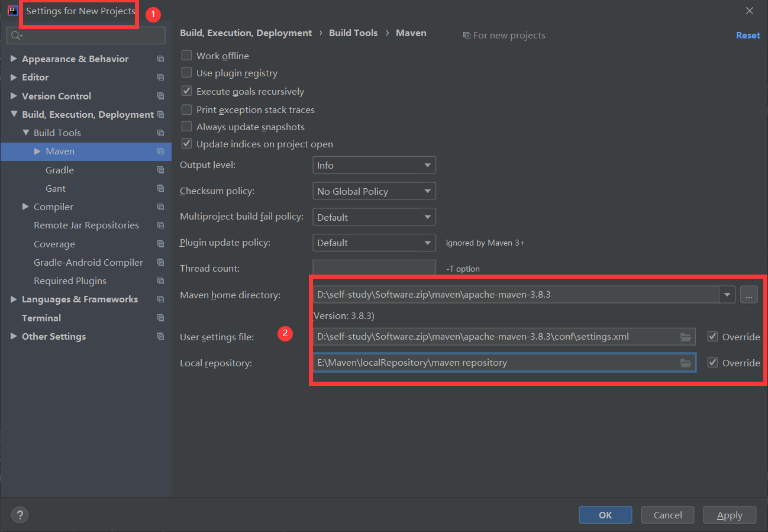Open the Plugin update policy dropdown
Screen dimensions: 768x532
click(x=374, y=243)
